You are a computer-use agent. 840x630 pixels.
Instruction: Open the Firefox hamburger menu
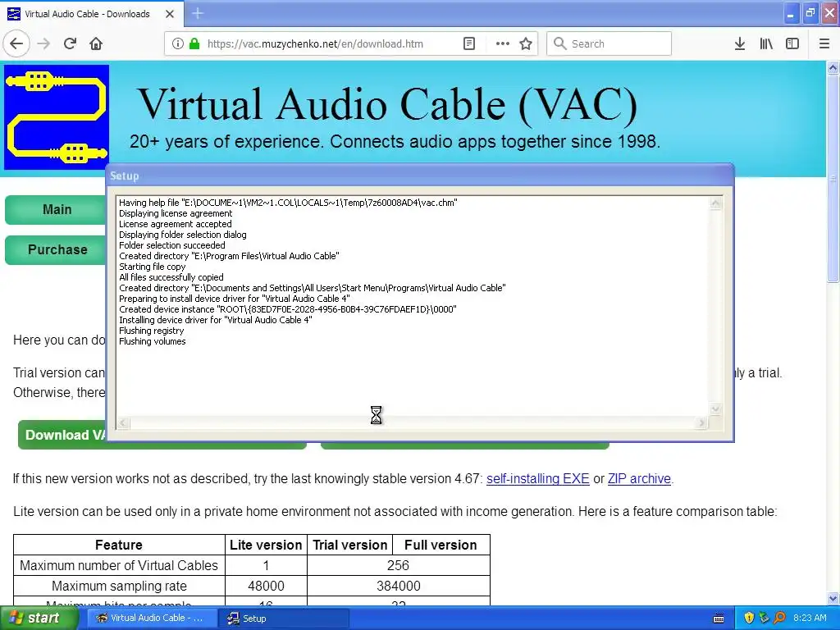(824, 43)
